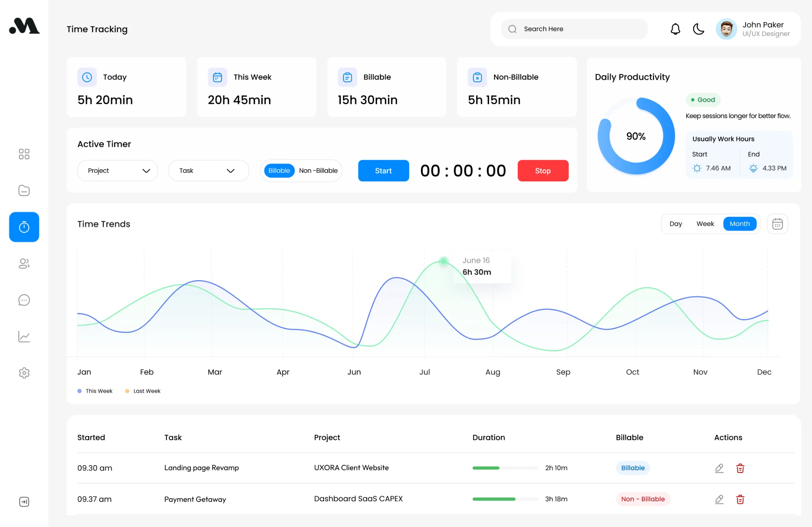Click the Today clock icon

(x=87, y=77)
